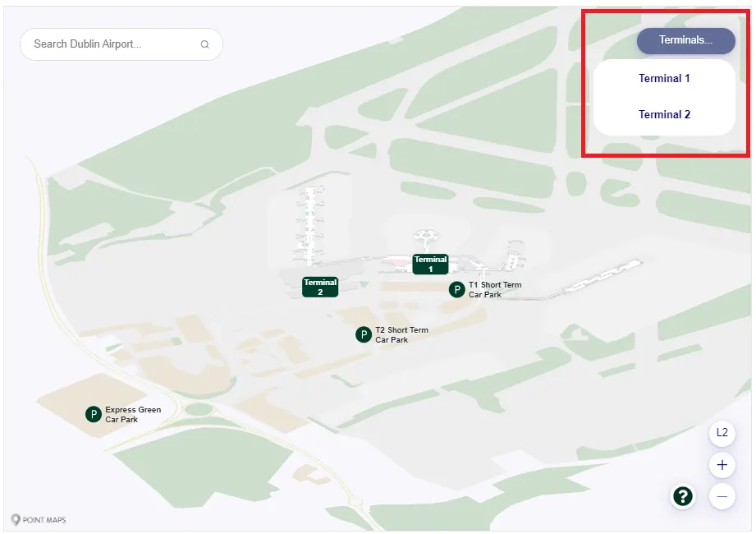The height and width of the screenshot is (534, 756).
Task: Toggle visibility of the Terminal 1 label
Action: (429, 263)
